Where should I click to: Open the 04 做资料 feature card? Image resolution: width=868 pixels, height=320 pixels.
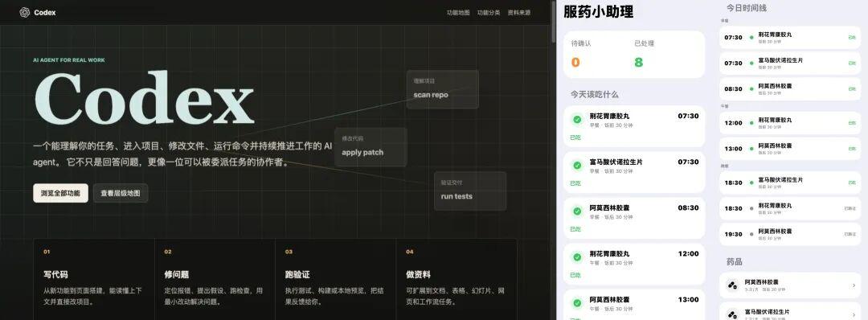pos(457,279)
